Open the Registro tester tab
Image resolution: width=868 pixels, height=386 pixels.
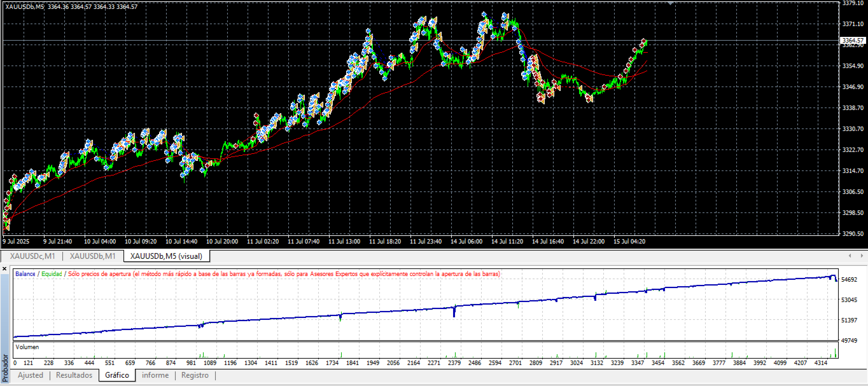[195, 375]
